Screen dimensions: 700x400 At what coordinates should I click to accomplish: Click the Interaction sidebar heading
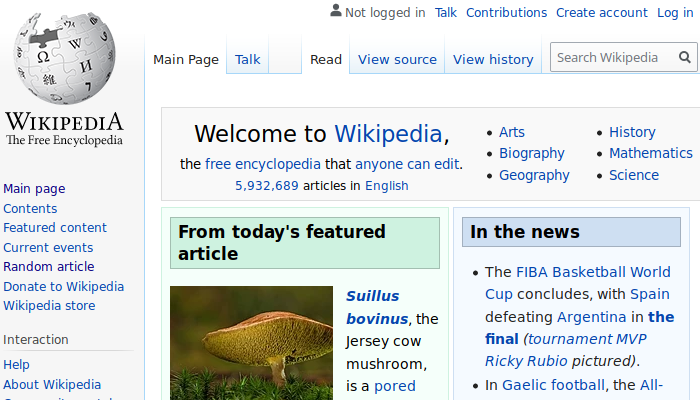tap(36, 340)
